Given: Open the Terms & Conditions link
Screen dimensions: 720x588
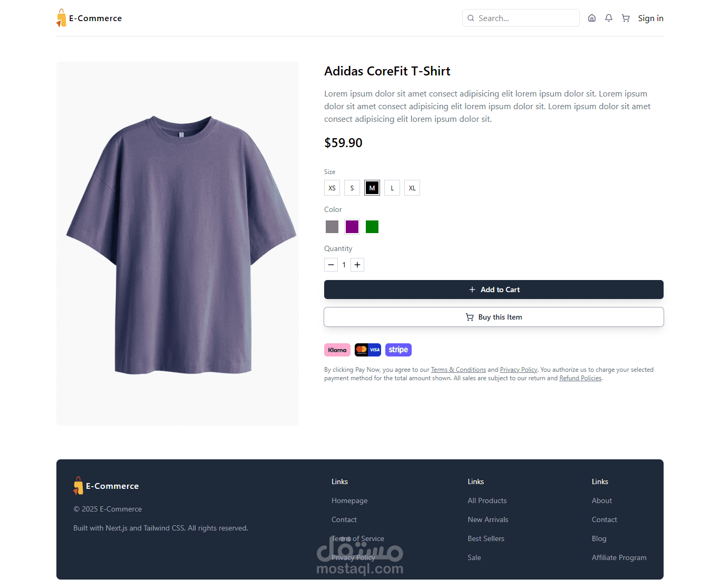Looking at the screenshot, I should pos(458,370).
